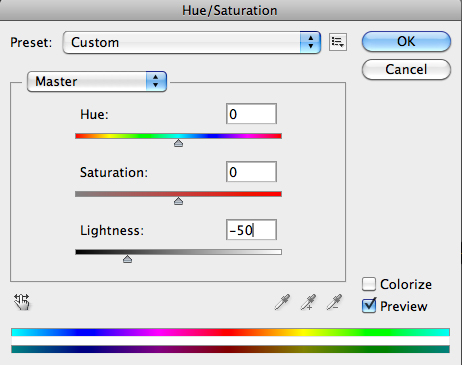Click into the Saturation value field
462x365 pixels.
click(x=251, y=172)
